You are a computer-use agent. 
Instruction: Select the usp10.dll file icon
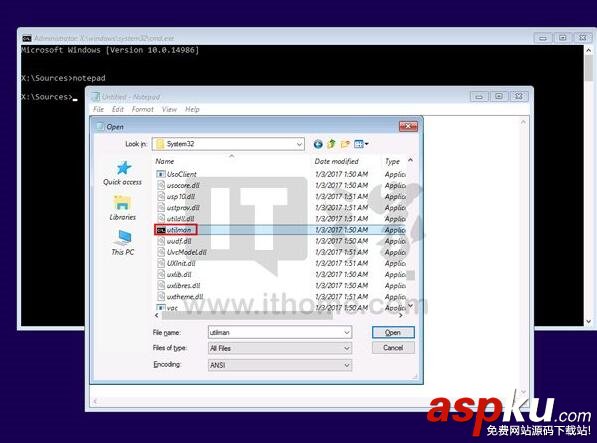pos(161,196)
